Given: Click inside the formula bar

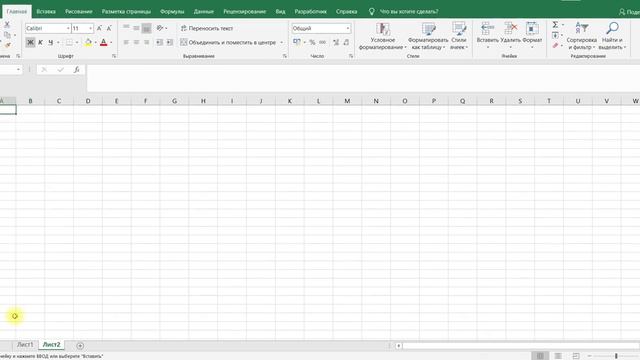Looking at the screenshot, I should coord(362,78).
